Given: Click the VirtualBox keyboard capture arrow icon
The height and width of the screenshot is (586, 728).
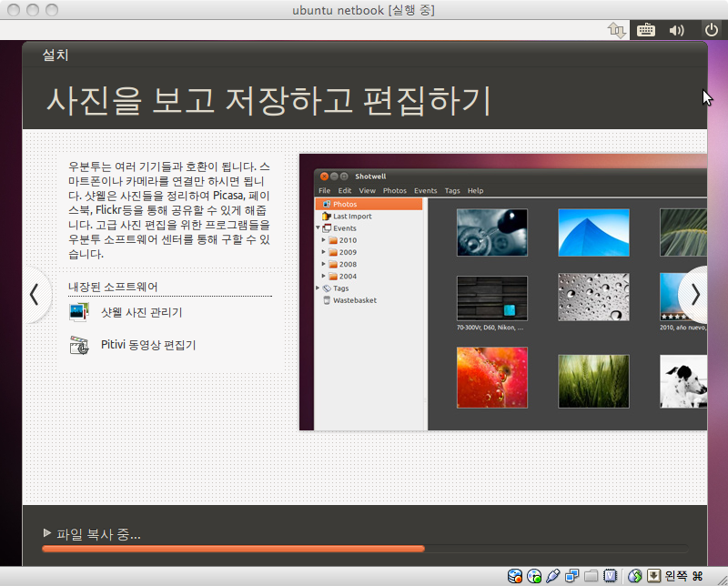Looking at the screenshot, I should 653,576.
